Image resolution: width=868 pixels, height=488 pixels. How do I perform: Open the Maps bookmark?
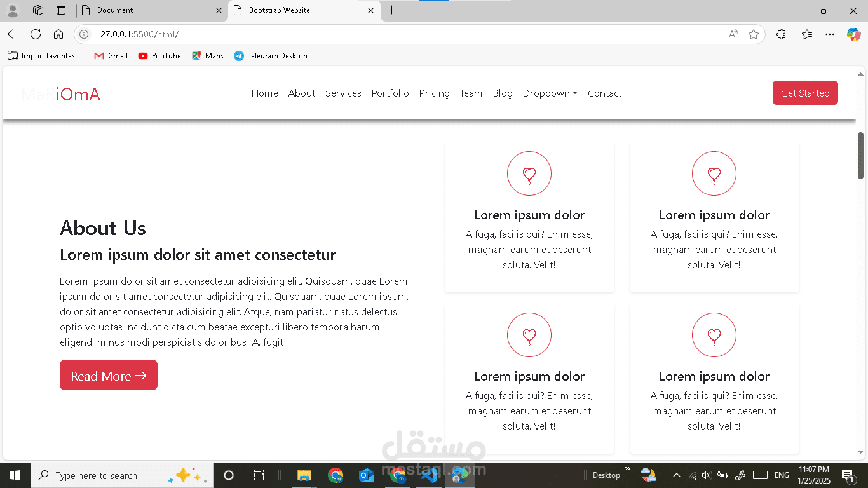[208, 56]
